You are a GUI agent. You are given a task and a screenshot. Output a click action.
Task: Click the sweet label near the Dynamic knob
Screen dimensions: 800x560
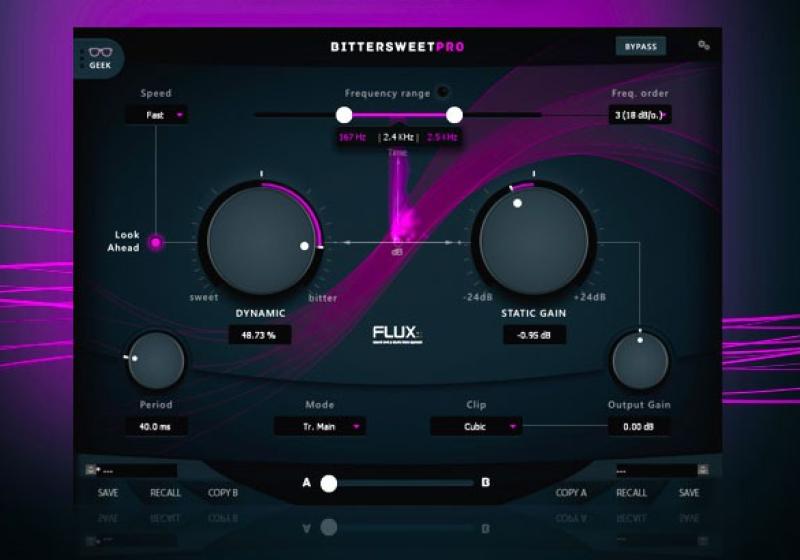(x=204, y=297)
